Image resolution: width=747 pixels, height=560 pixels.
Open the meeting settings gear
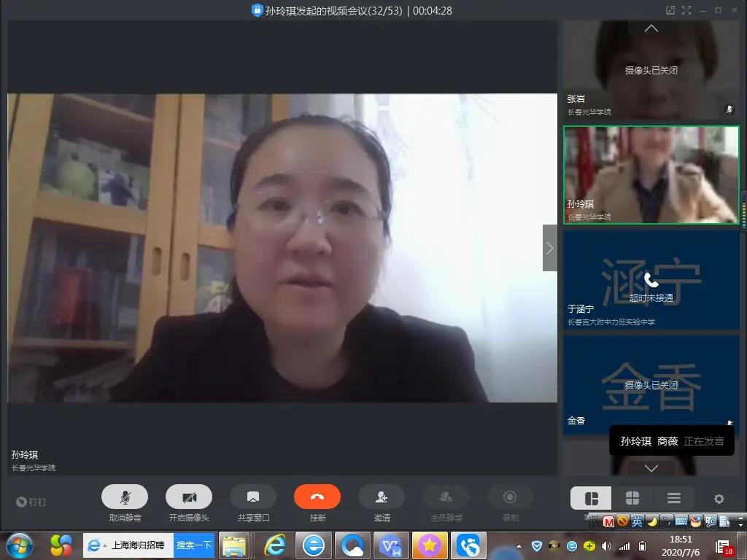pyautogui.click(x=719, y=499)
